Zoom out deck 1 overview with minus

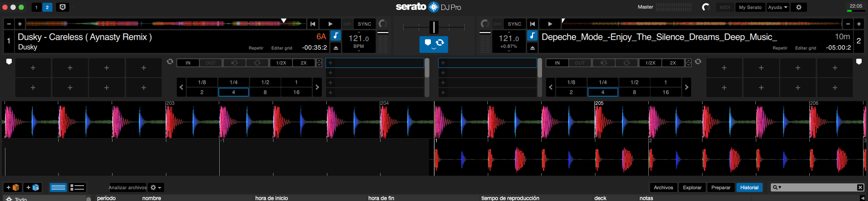pyautogui.click(x=9, y=23)
